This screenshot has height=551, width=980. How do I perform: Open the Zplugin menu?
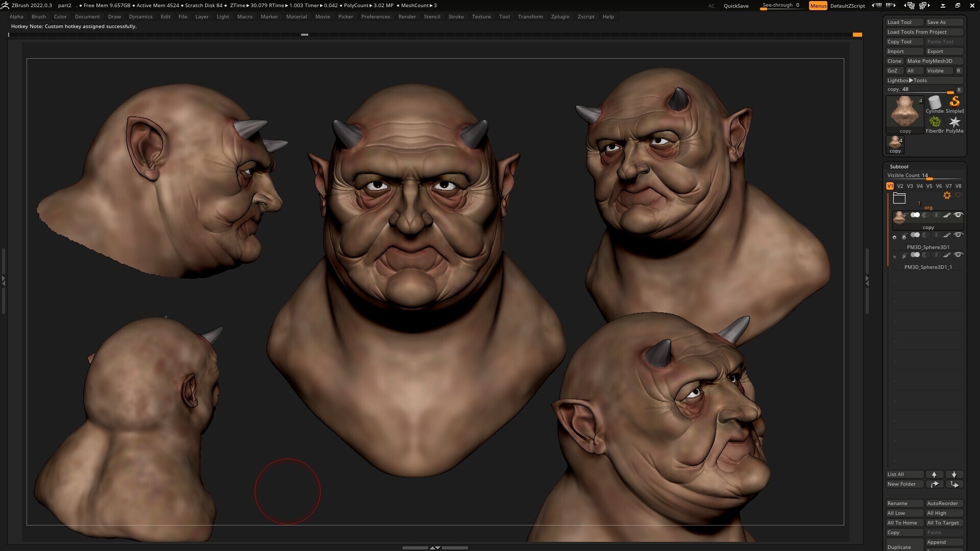tap(560, 17)
